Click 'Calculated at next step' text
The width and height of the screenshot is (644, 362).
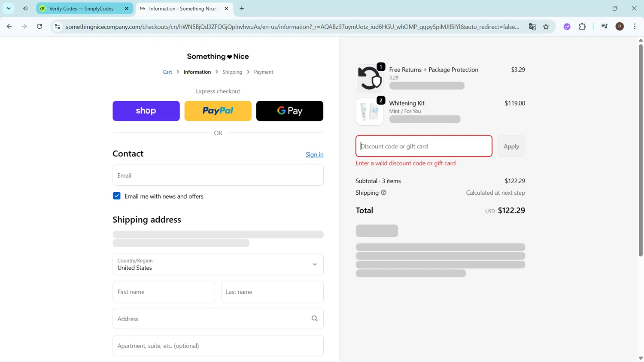coord(495,193)
